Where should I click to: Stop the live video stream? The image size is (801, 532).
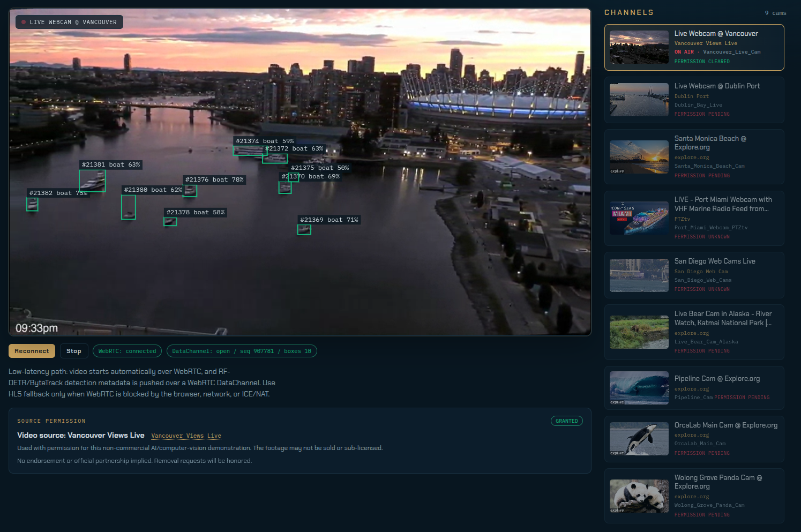74,351
